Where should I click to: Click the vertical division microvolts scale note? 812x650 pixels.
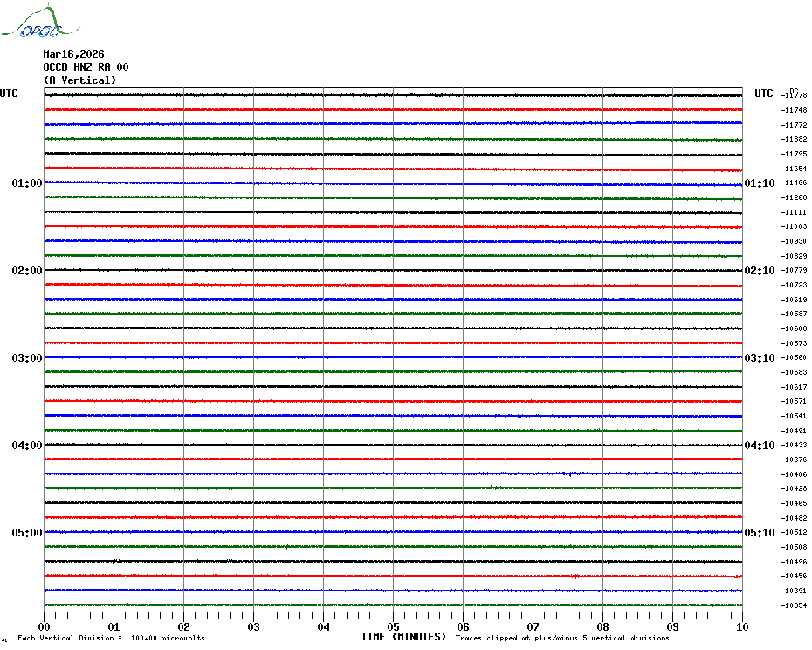click(x=111, y=638)
